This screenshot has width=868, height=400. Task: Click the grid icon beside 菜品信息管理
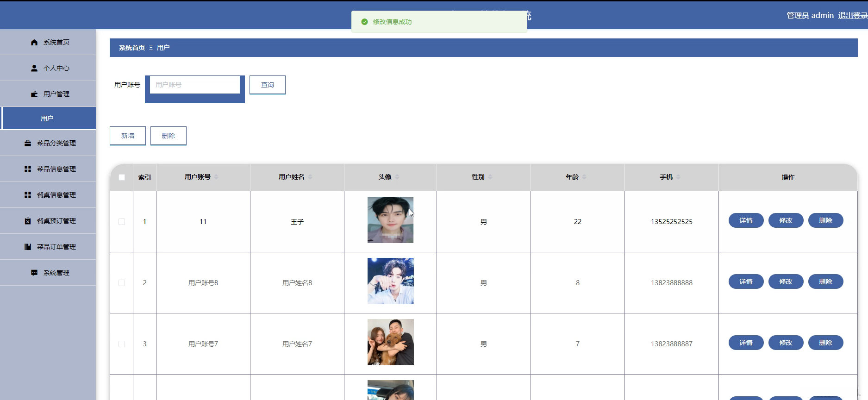point(28,169)
